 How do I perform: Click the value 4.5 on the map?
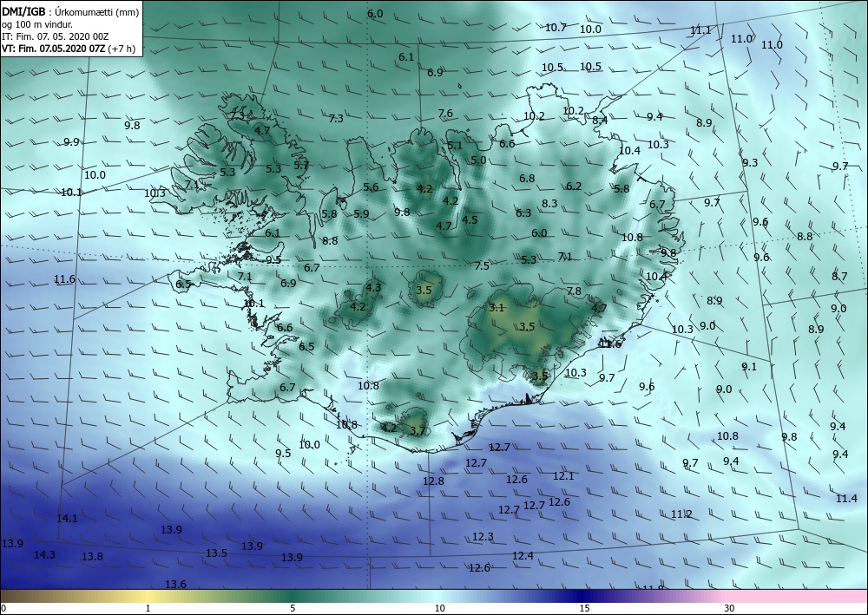tap(470, 219)
